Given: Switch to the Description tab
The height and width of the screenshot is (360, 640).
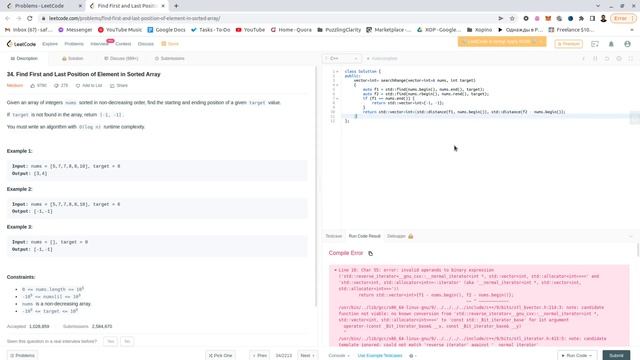Looking at the screenshot, I should [x=24, y=59].
